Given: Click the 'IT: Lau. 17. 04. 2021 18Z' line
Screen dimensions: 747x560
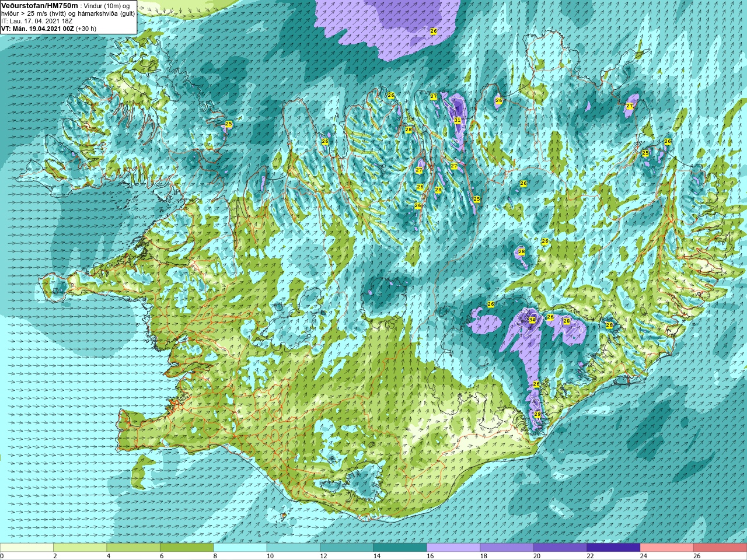Looking at the screenshot, I should click(x=37, y=21).
